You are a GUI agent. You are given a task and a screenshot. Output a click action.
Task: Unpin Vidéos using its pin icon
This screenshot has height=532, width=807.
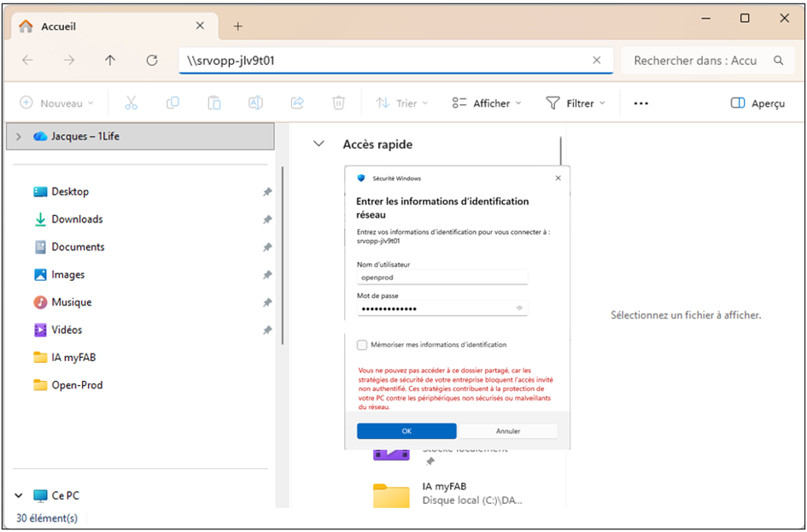(267, 330)
